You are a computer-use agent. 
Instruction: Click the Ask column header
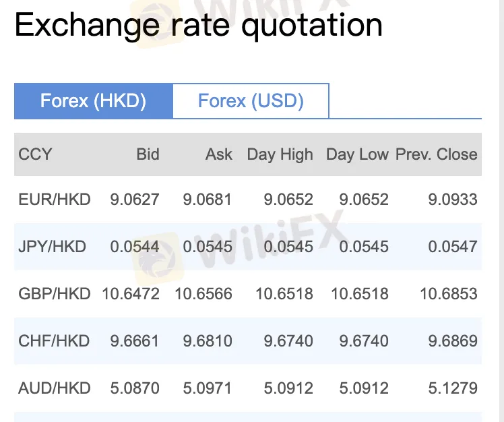(x=218, y=154)
